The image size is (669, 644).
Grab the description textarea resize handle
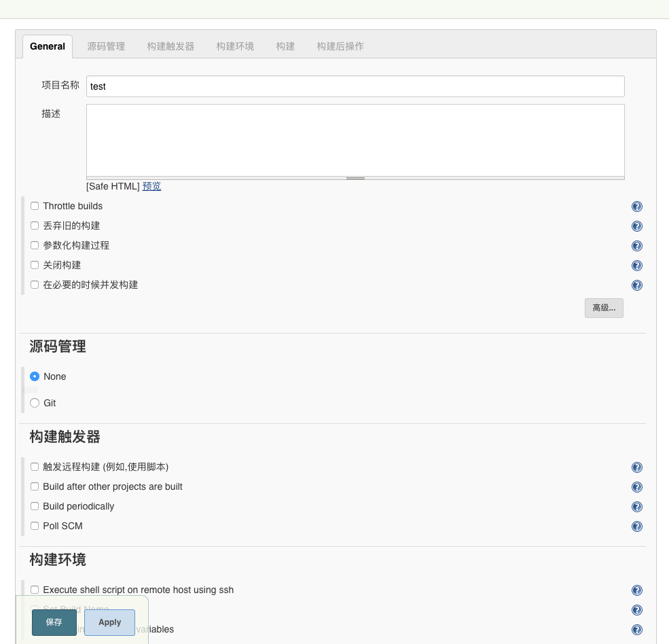pyautogui.click(x=355, y=178)
